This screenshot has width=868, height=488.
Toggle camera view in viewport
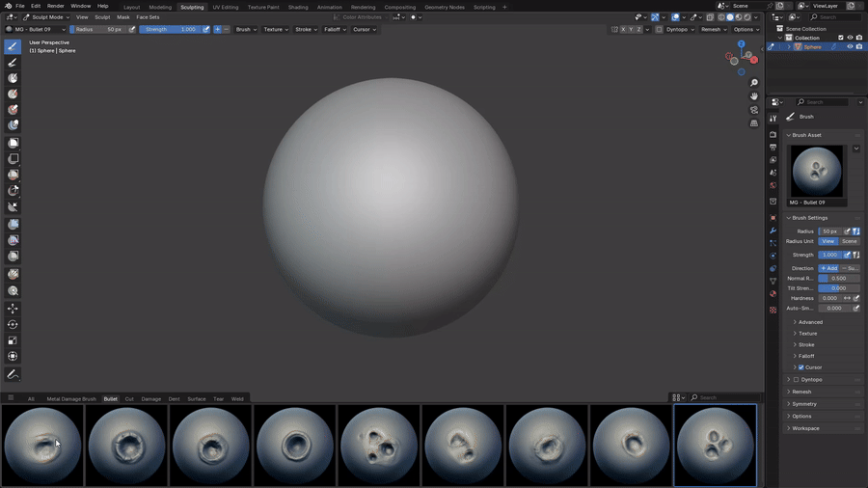point(754,110)
